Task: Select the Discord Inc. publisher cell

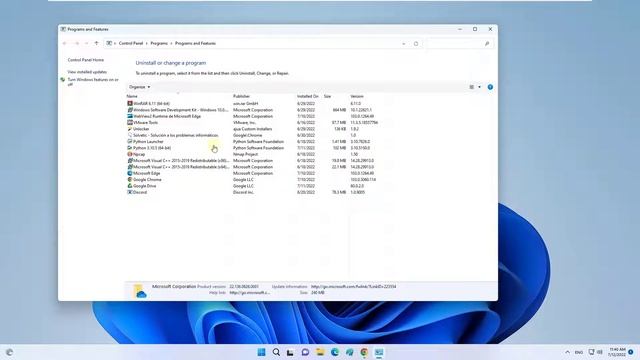Action: [243, 192]
